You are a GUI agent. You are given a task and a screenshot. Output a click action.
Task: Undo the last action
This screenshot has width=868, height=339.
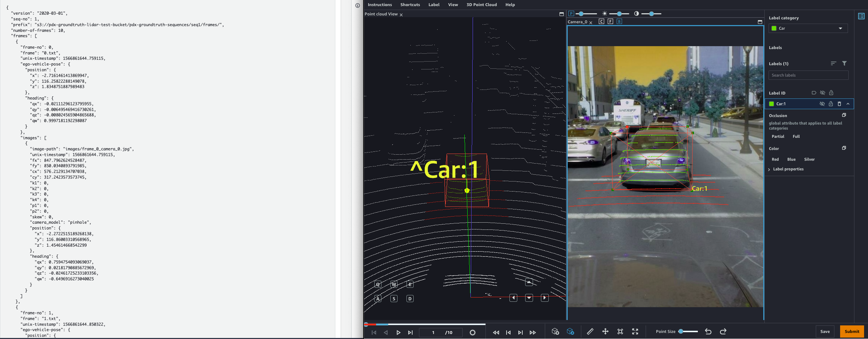click(x=708, y=331)
